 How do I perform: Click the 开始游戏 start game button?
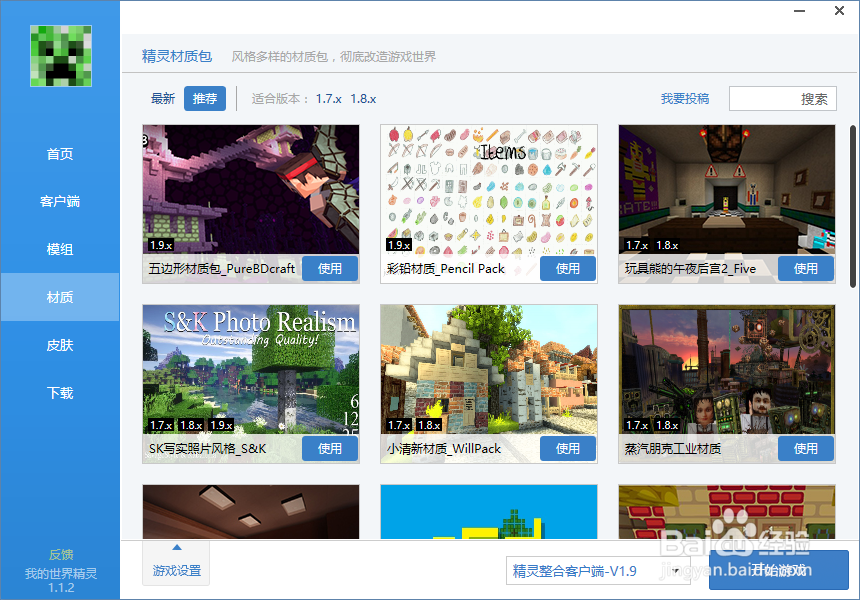click(x=779, y=570)
